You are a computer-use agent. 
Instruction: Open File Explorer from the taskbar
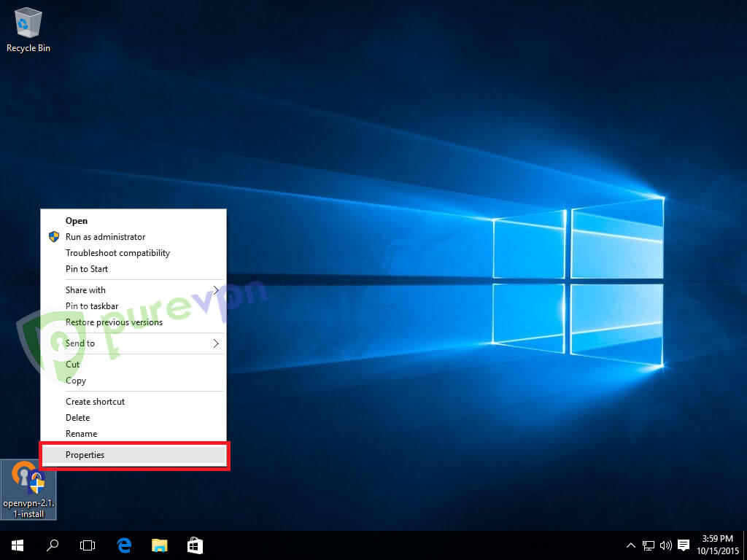click(x=160, y=545)
